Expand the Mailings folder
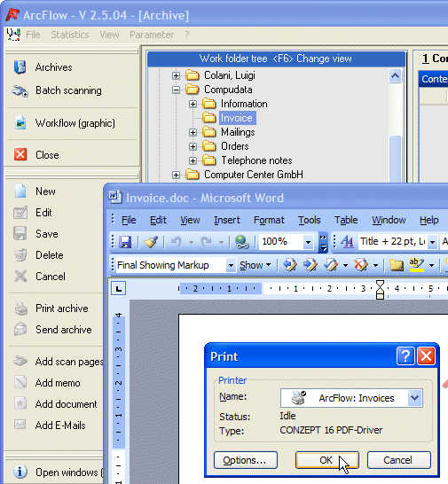448x484 pixels. point(193,132)
